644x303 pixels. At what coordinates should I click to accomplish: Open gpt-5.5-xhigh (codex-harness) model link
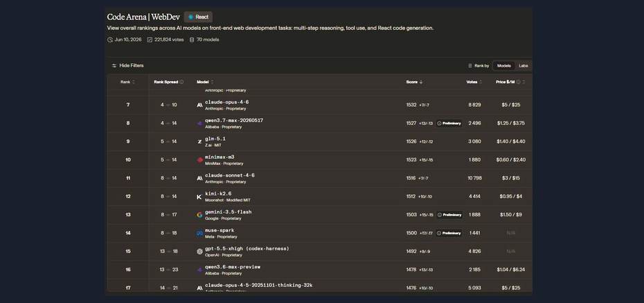pos(247,249)
